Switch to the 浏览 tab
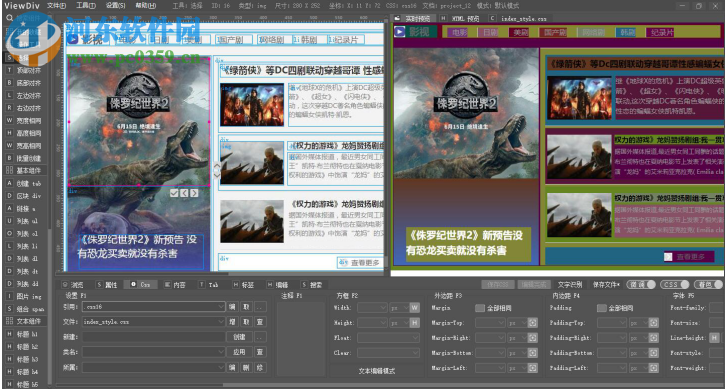The height and width of the screenshot is (392, 727). [73, 285]
